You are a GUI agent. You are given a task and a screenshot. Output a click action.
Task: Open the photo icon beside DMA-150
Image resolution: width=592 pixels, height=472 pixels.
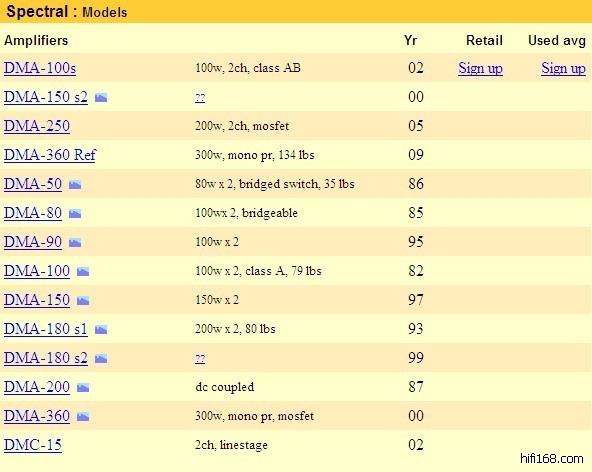83,301
